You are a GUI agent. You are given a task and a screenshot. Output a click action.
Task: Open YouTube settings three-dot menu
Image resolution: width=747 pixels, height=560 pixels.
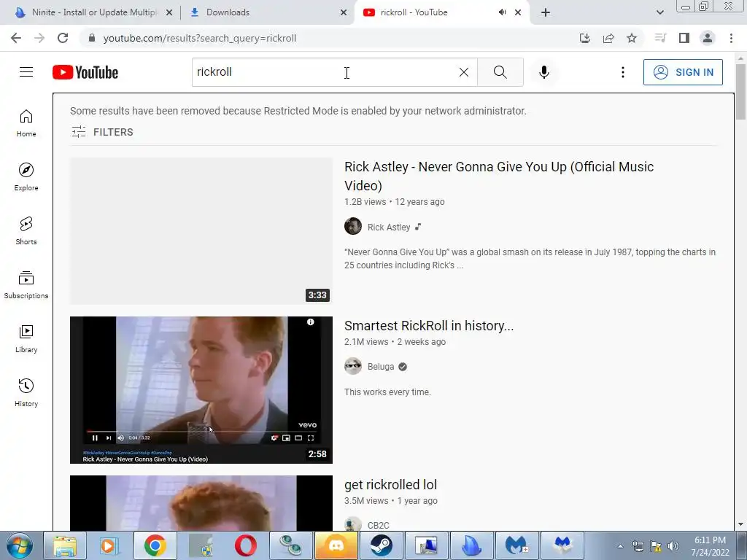pos(623,72)
